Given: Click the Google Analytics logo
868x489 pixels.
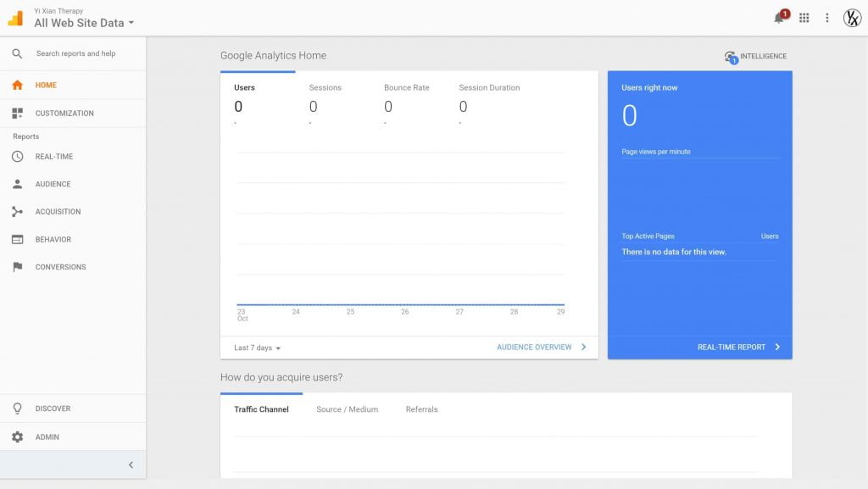Looking at the screenshot, I should coord(15,19).
